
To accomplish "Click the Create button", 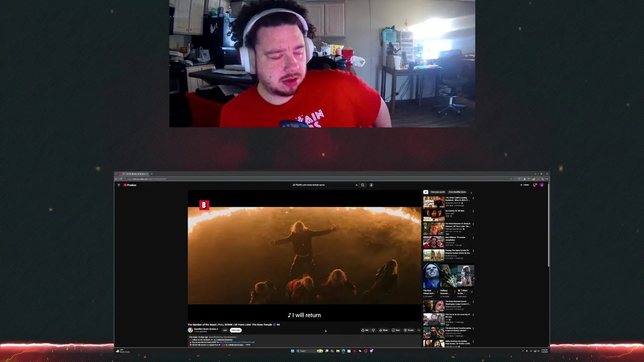I will (x=525, y=185).
